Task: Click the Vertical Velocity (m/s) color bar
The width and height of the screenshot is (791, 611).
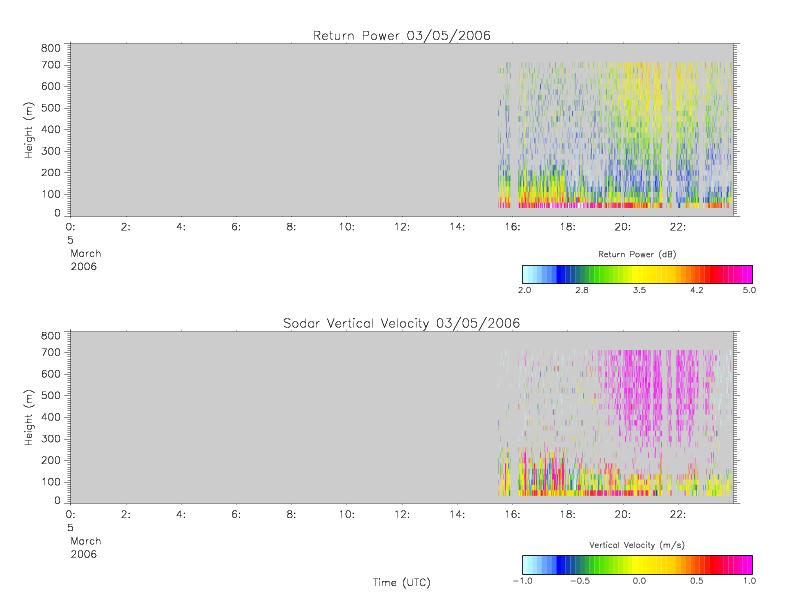Action: point(637,565)
